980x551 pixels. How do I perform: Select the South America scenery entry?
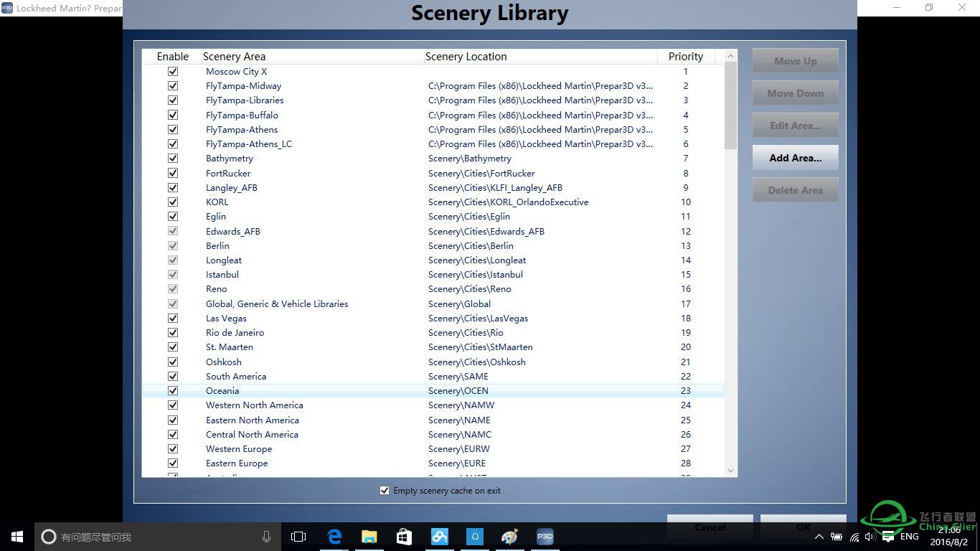(236, 376)
